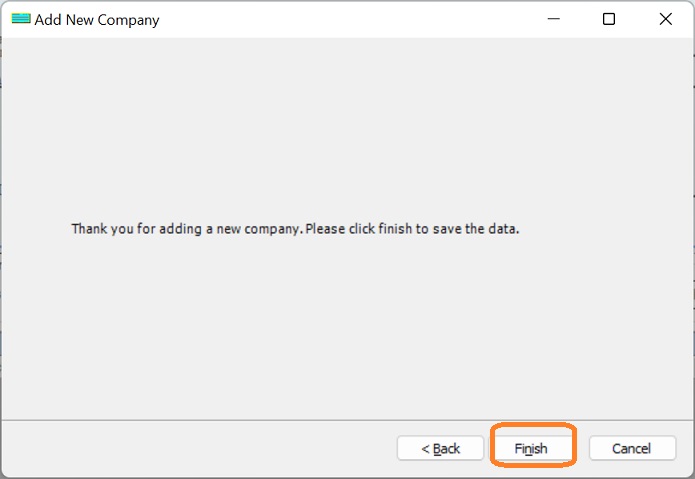The image size is (695, 479).
Task: Click the thank-you confirmation message
Action: click(x=295, y=228)
